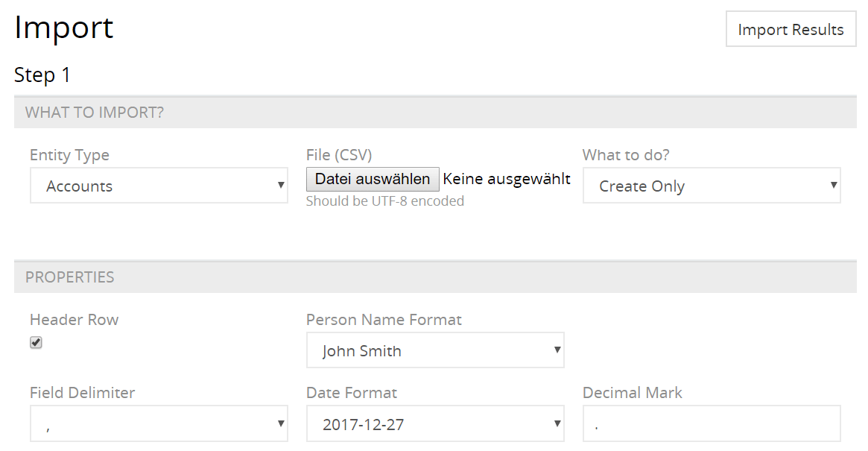Click the Import page heading

click(x=64, y=28)
